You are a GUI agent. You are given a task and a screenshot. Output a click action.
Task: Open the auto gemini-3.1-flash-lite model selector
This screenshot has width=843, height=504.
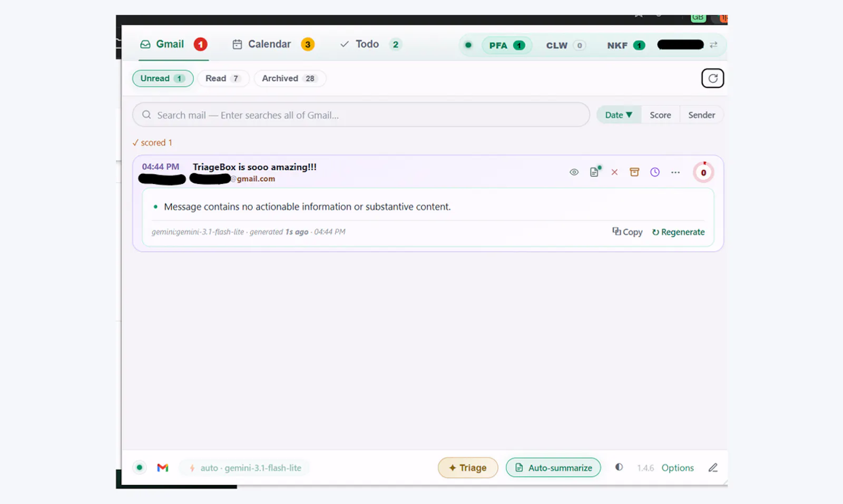click(x=245, y=468)
